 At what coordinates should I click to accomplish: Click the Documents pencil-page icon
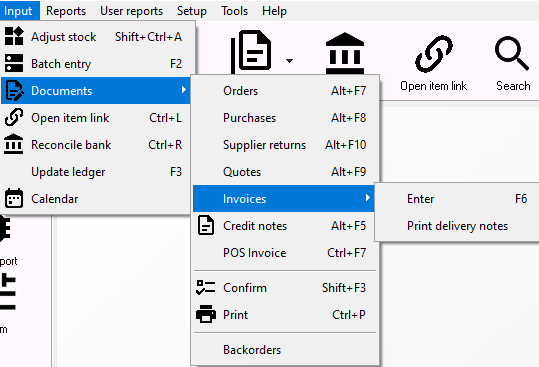click(14, 90)
